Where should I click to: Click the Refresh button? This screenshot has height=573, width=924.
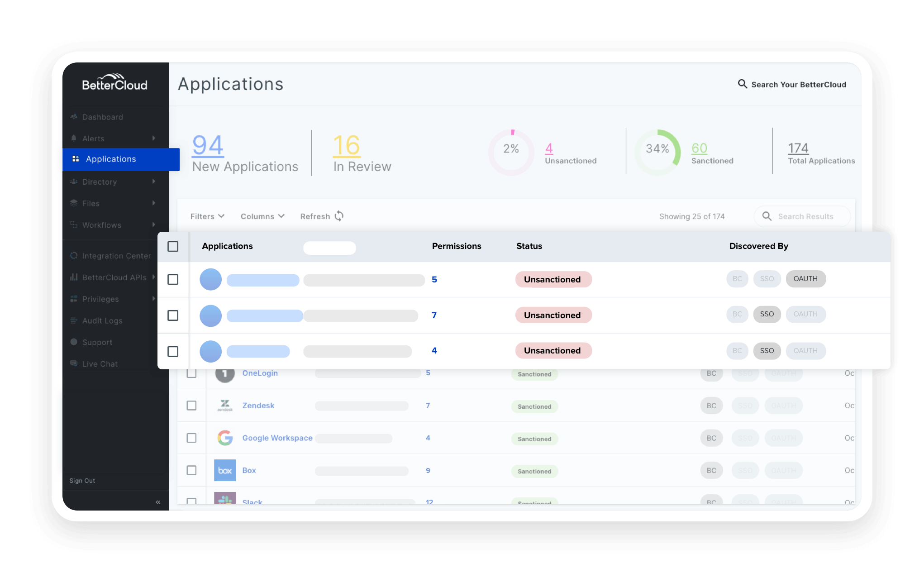[322, 216]
